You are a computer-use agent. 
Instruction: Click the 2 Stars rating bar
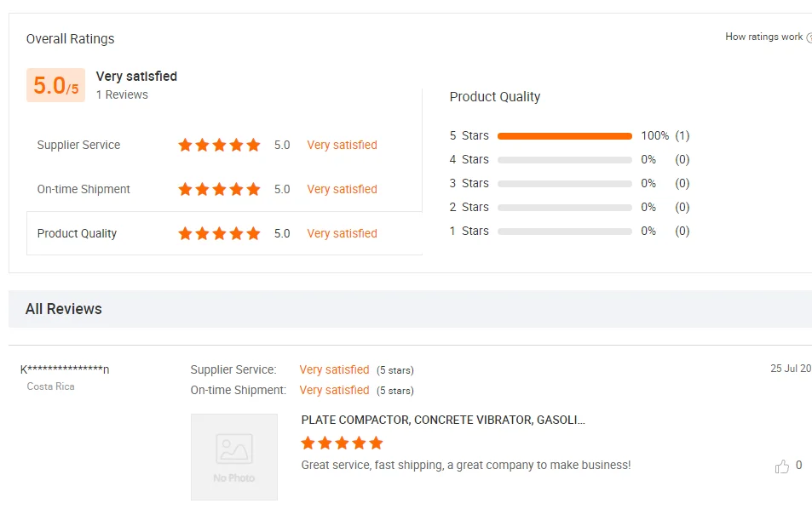click(x=564, y=208)
